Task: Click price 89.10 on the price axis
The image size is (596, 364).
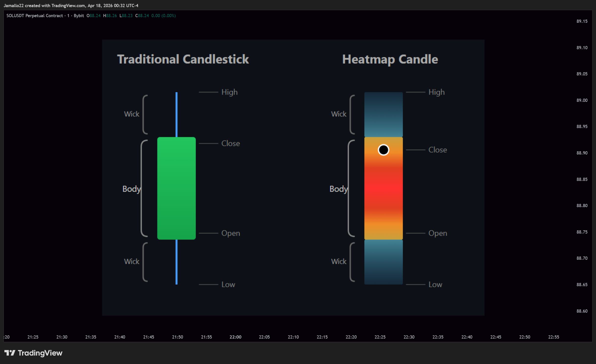Action: coord(582,48)
